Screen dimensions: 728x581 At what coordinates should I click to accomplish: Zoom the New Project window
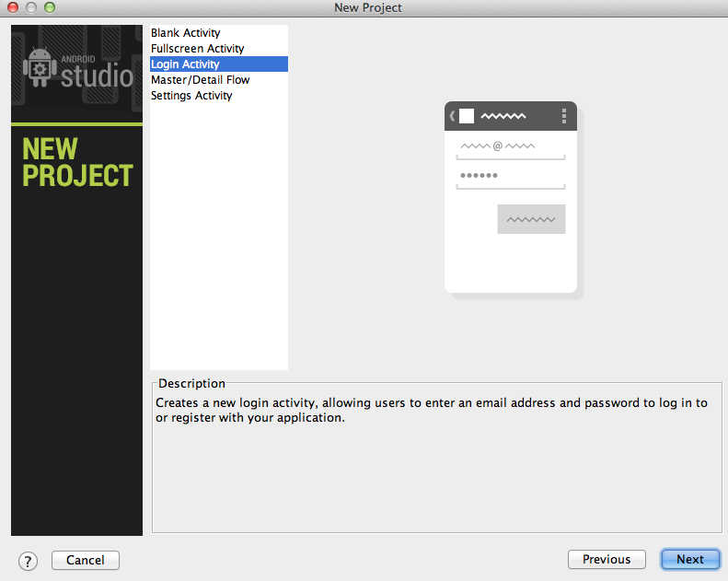tap(50, 7)
